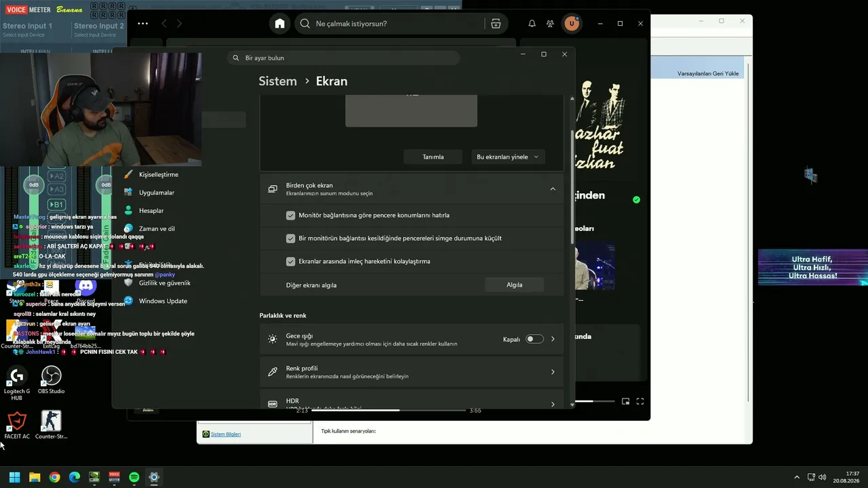This screenshot has width=868, height=488.
Task: Select the Discord desktop shortcut
Action: pos(85,290)
